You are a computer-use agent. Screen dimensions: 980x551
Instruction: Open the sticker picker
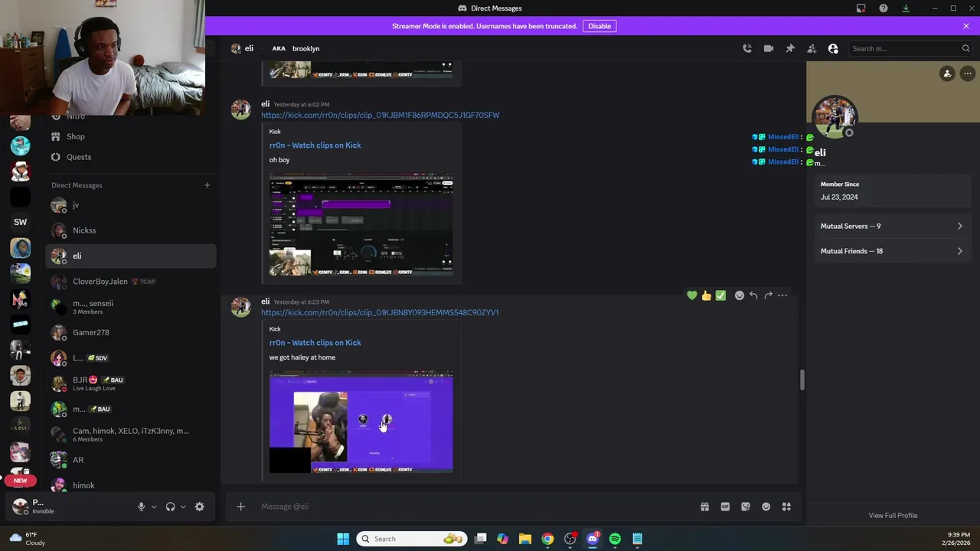point(746,507)
